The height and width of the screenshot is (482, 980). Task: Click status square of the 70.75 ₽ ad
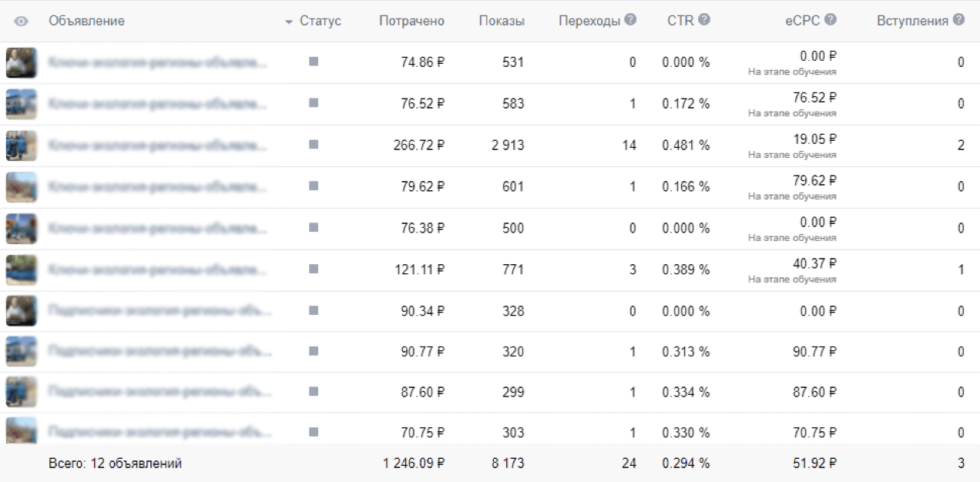coord(314,432)
